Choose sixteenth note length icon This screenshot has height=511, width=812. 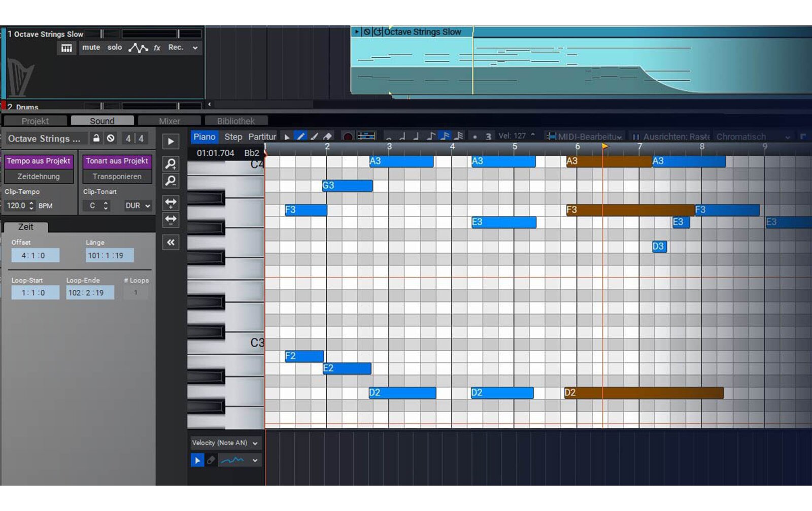tap(445, 136)
